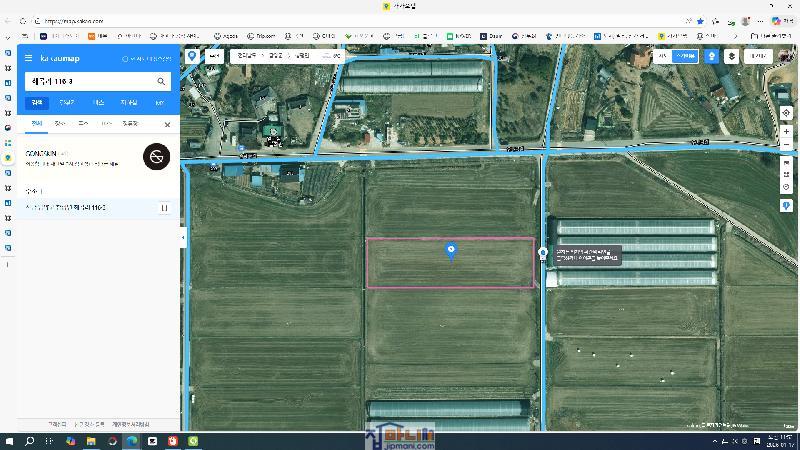Open the Kakaomap hamburger menu
Screen dimensions: 800x450
pos(29,59)
